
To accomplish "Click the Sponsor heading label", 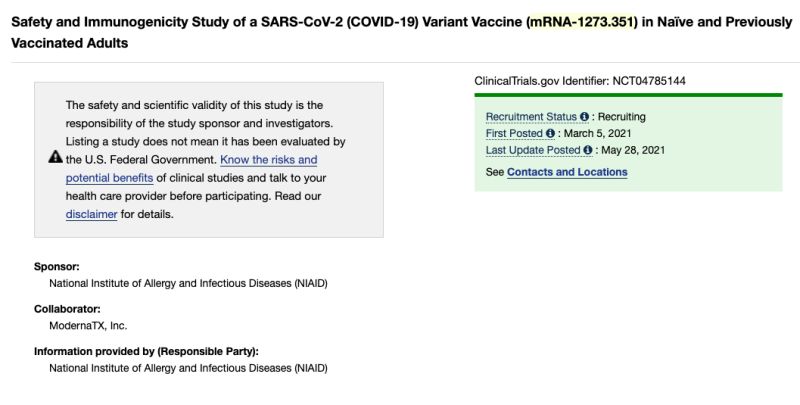I will [x=56, y=267].
